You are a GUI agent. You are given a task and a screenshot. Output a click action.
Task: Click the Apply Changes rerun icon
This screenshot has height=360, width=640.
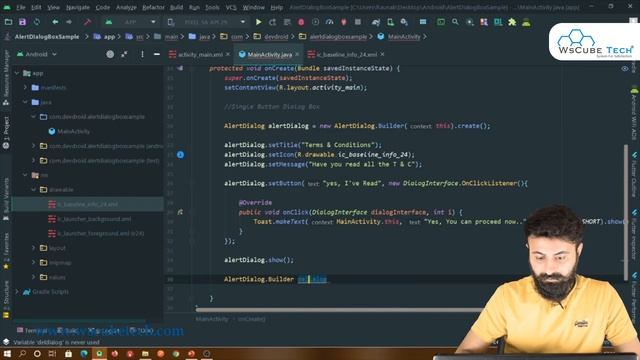click(272, 22)
